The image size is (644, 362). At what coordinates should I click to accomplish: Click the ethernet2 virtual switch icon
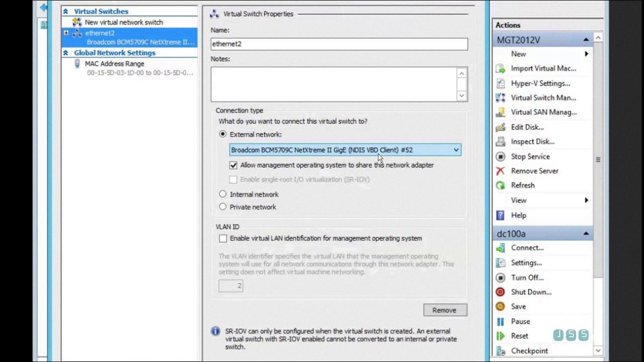click(77, 33)
